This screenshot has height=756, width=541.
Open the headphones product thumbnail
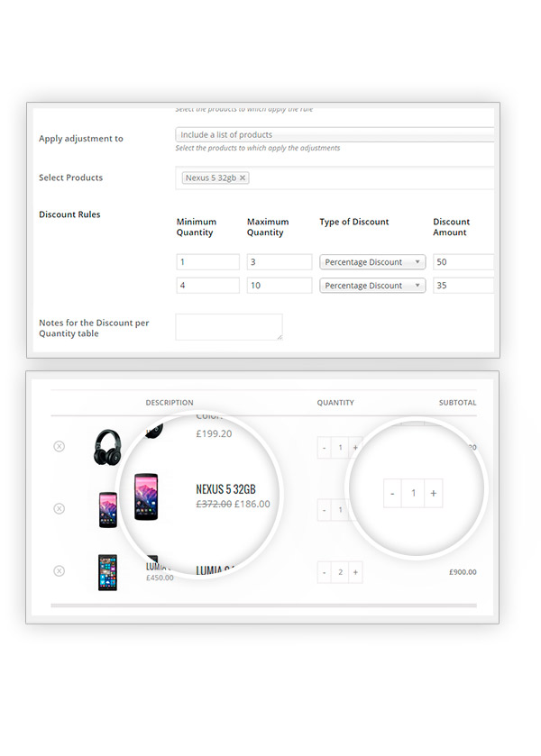click(x=107, y=448)
